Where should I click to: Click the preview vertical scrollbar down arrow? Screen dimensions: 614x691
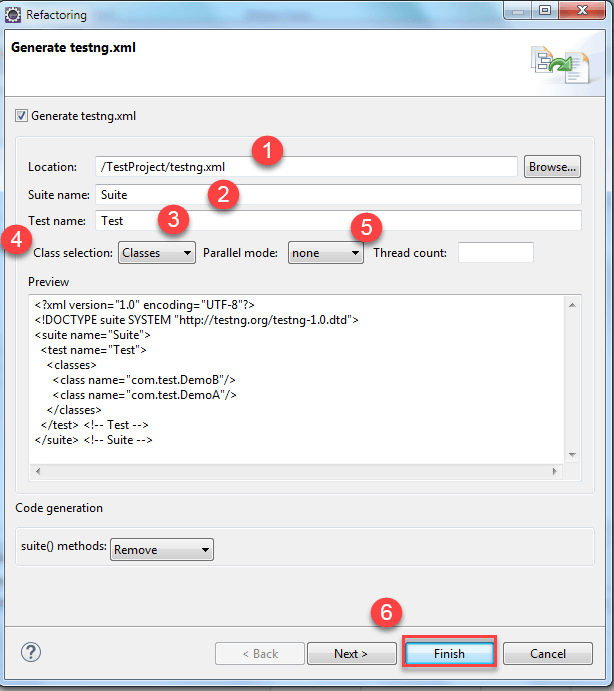point(572,454)
